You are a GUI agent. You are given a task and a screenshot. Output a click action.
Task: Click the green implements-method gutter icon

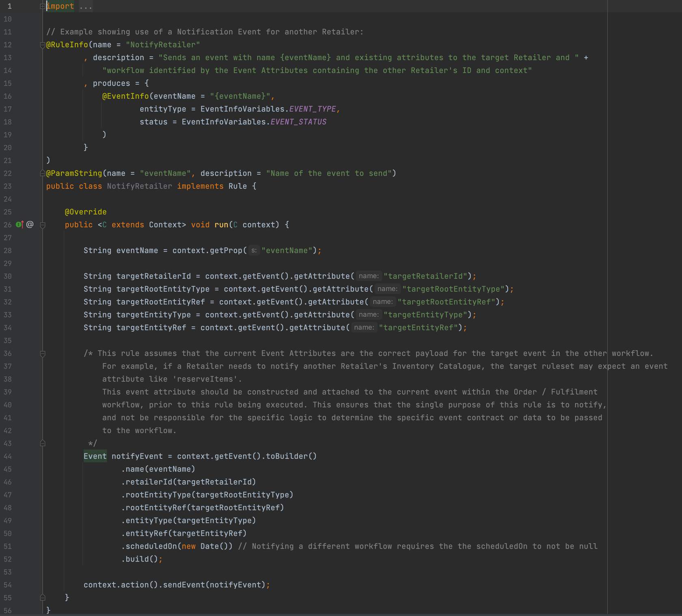[19, 225]
